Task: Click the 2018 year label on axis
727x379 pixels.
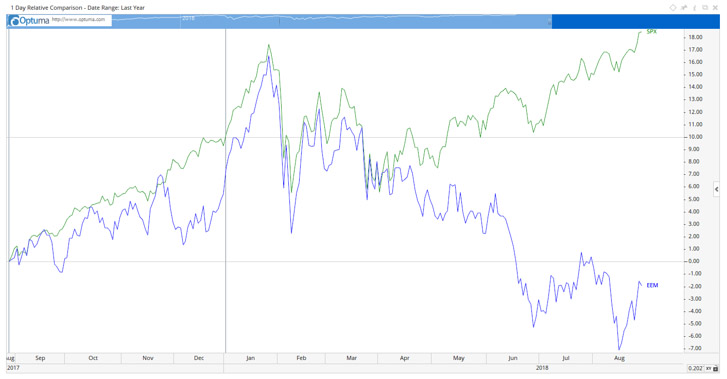Action: point(542,368)
